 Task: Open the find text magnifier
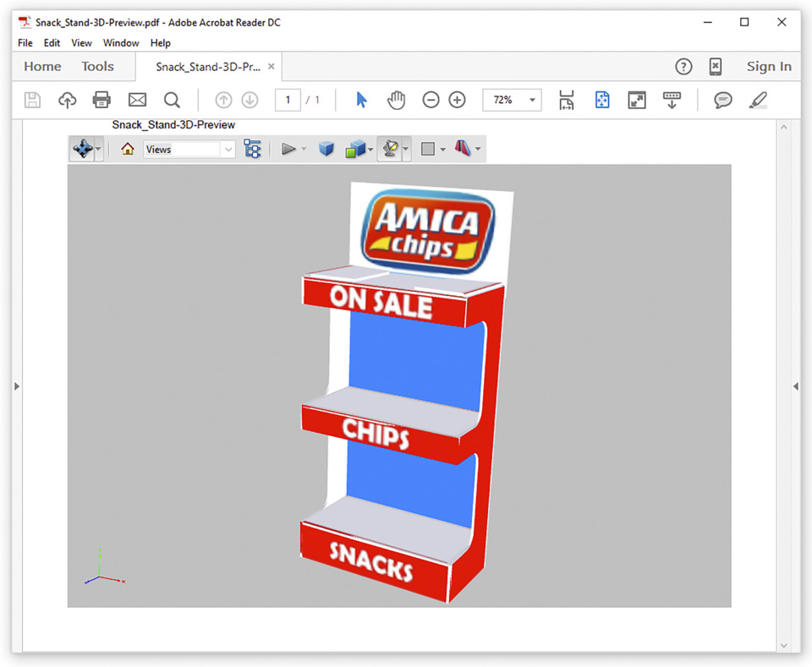(x=172, y=100)
